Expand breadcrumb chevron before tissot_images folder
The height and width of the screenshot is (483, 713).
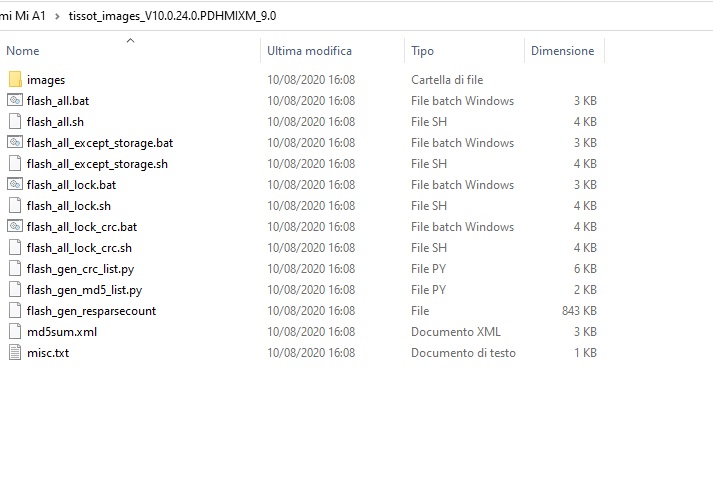click(x=57, y=16)
